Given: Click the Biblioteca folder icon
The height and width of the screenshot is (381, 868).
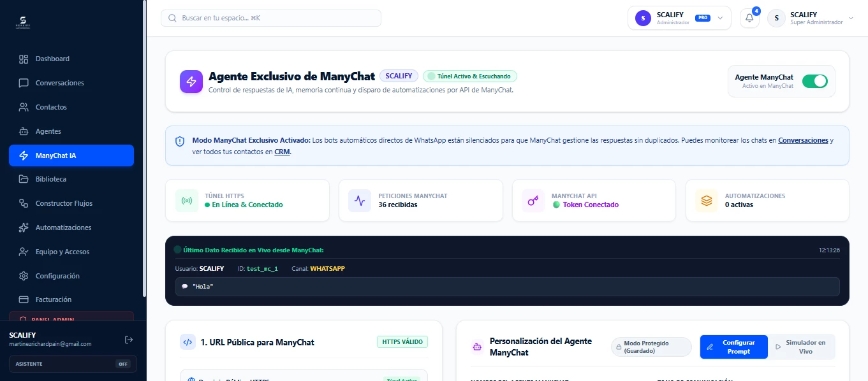Looking at the screenshot, I should [24, 179].
